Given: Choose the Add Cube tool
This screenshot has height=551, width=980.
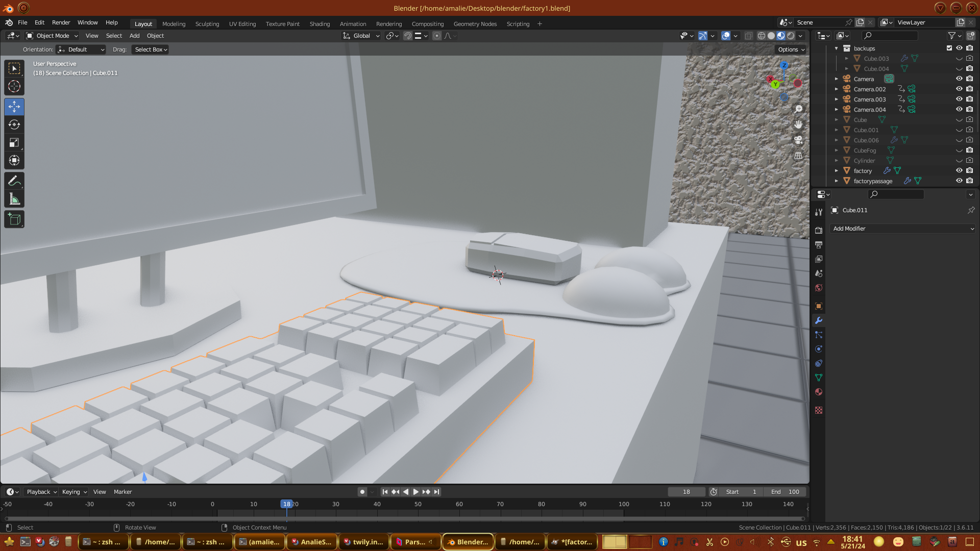Looking at the screenshot, I should [x=14, y=220].
